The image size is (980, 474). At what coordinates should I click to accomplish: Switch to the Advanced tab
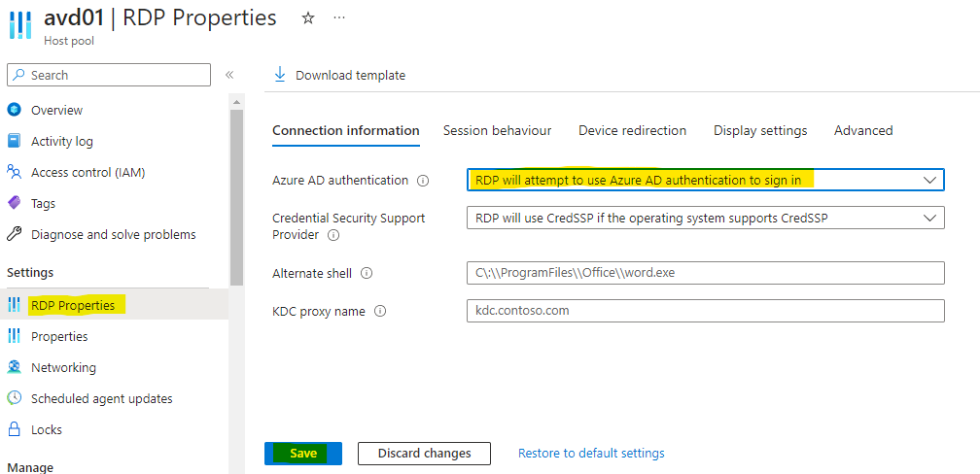point(863,130)
